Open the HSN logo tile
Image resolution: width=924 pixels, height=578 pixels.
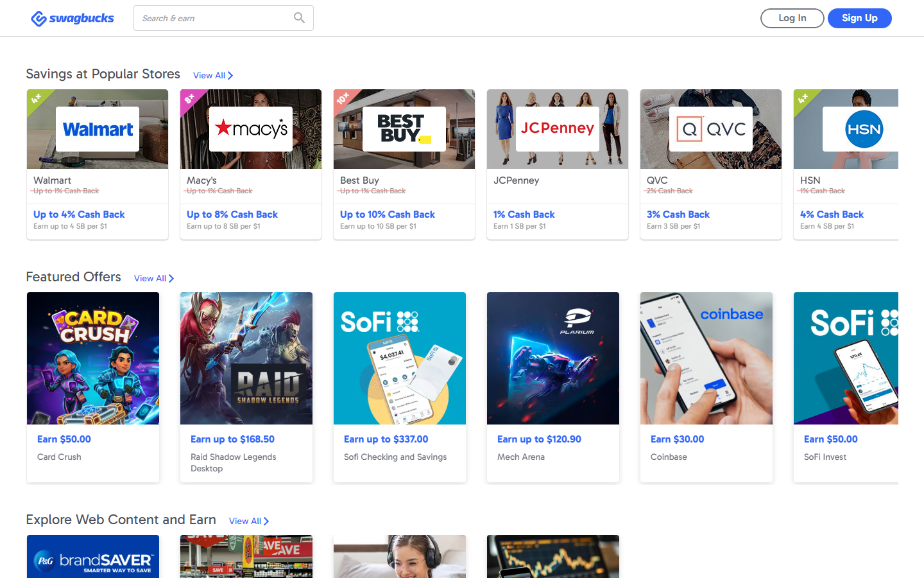(860, 129)
